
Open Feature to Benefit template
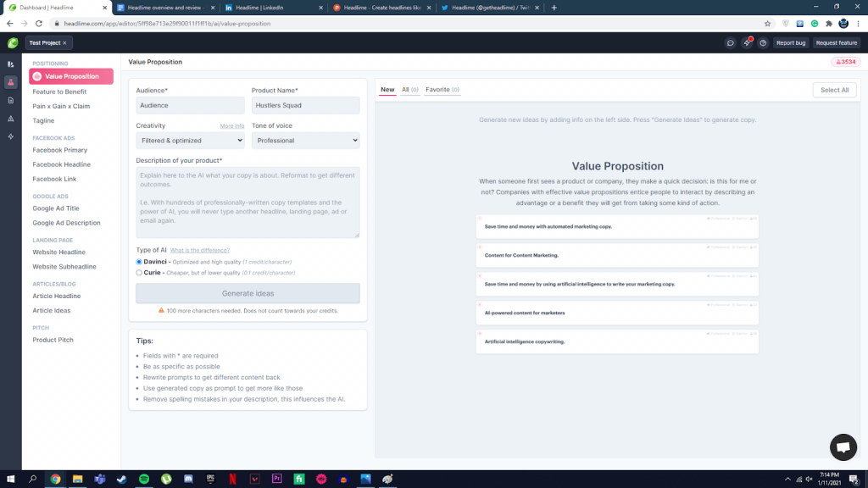coord(59,91)
